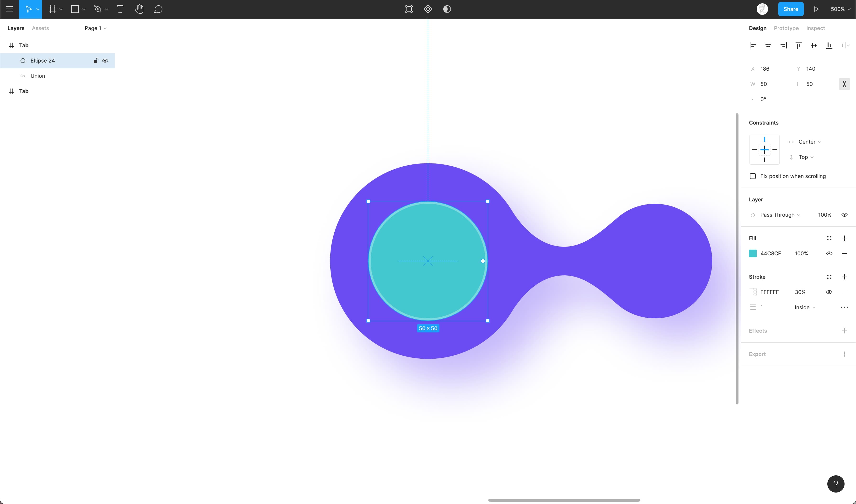
Task: Toggle the constrain proportions lock
Action: pyautogui.click(x=844, y=84)
